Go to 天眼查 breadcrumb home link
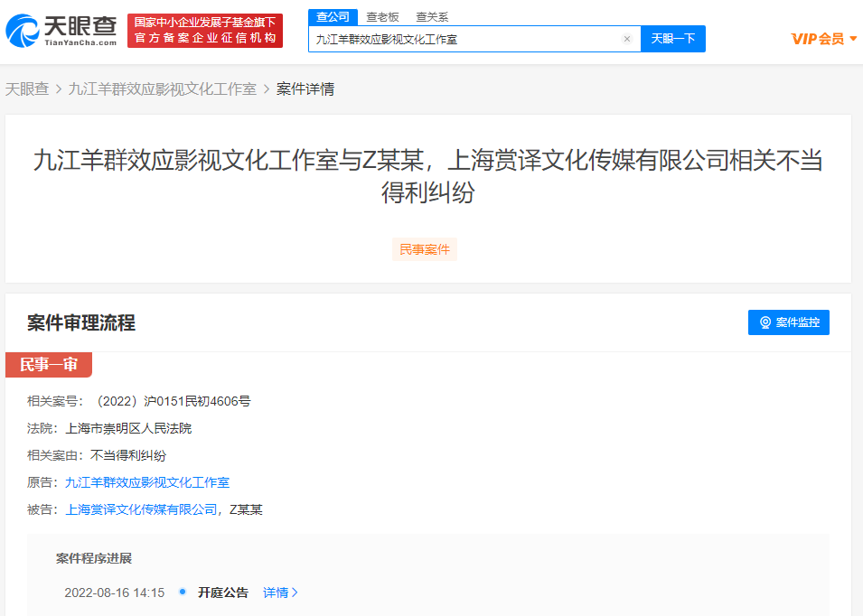 27,89
